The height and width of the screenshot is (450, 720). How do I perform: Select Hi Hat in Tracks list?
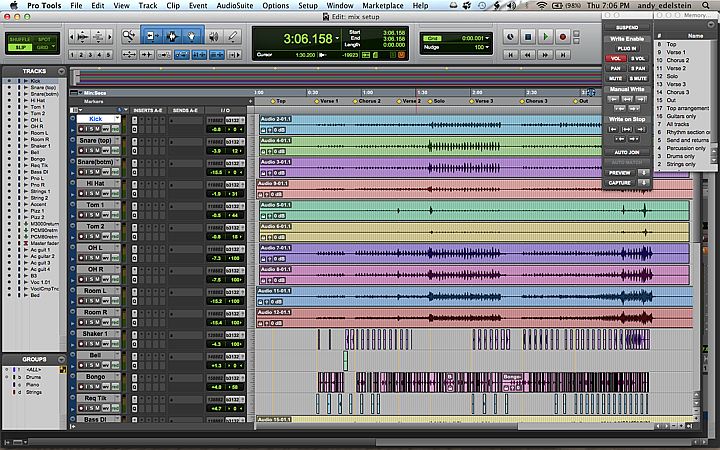(x=38, y=100)
